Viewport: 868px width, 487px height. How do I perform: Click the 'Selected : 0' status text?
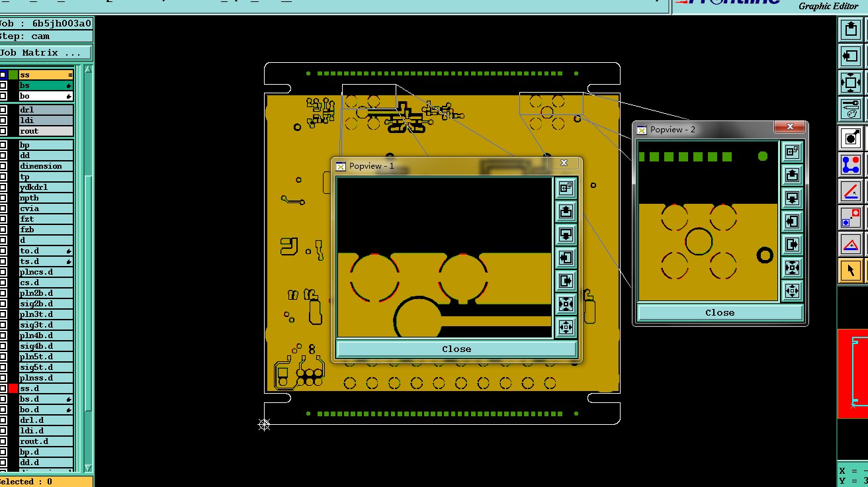26,482
